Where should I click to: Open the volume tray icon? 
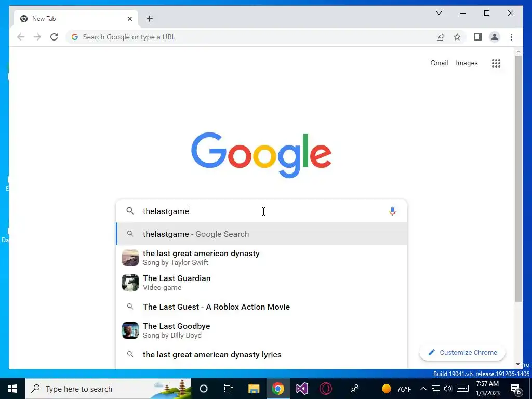click(448, 389)
